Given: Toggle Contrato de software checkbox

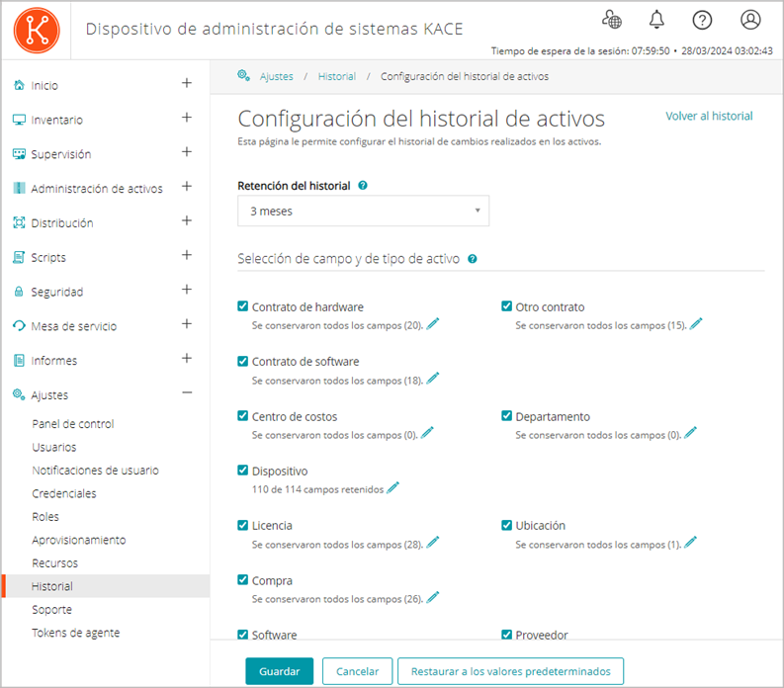Looking at the screenshot, I should coord(243,361).
